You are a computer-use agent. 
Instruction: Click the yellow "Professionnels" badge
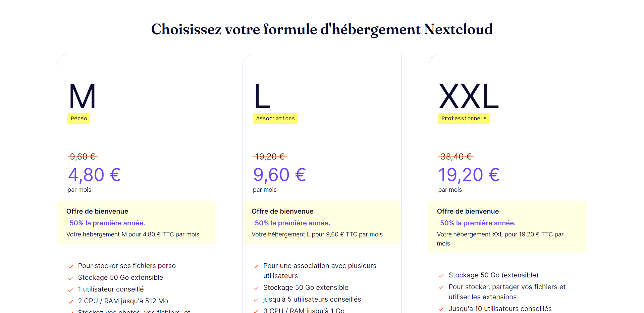[464, 119]
